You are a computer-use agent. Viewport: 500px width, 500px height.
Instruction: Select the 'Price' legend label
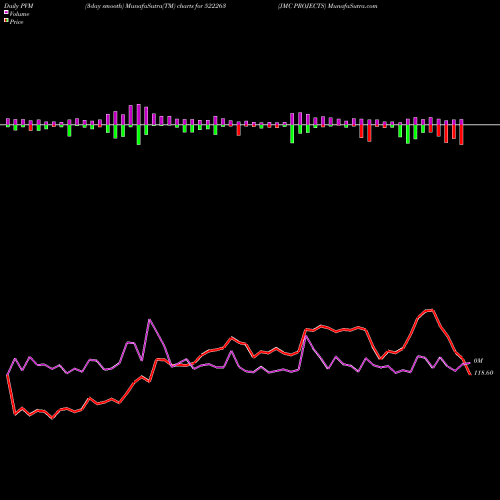coord(16,22)
